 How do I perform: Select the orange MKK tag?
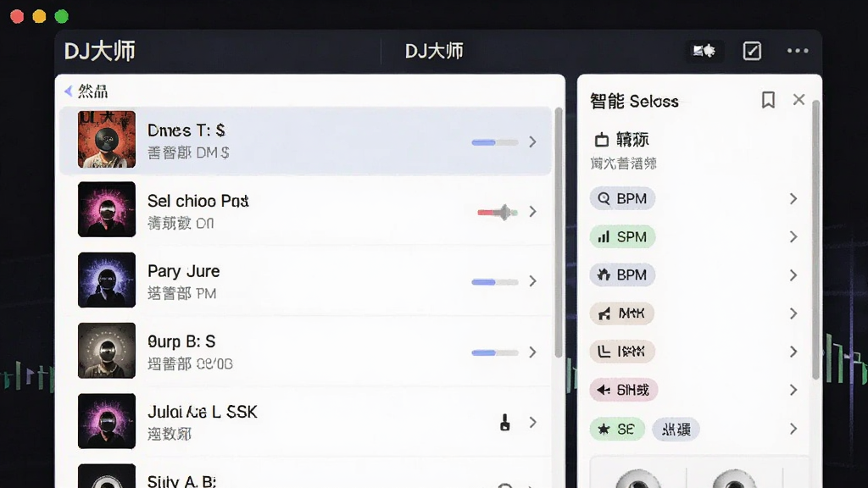(x=621, y=313)
